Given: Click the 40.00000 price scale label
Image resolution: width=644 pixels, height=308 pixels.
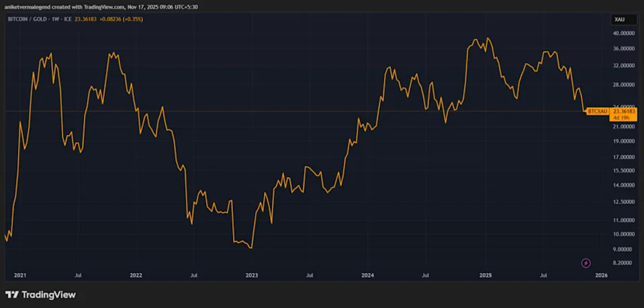Looking at the screenshot, I should coord(623,33).
